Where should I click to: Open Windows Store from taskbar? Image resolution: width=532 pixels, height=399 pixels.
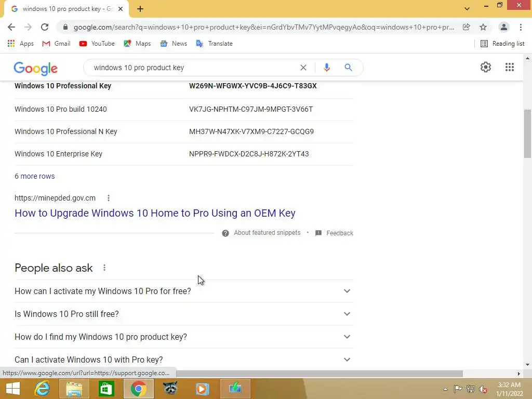(x=106, y=389)
